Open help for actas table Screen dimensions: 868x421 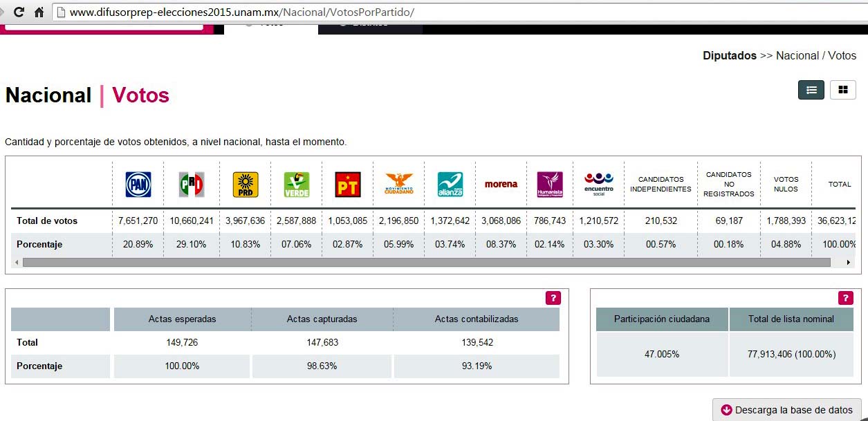(x=553, y=298)
